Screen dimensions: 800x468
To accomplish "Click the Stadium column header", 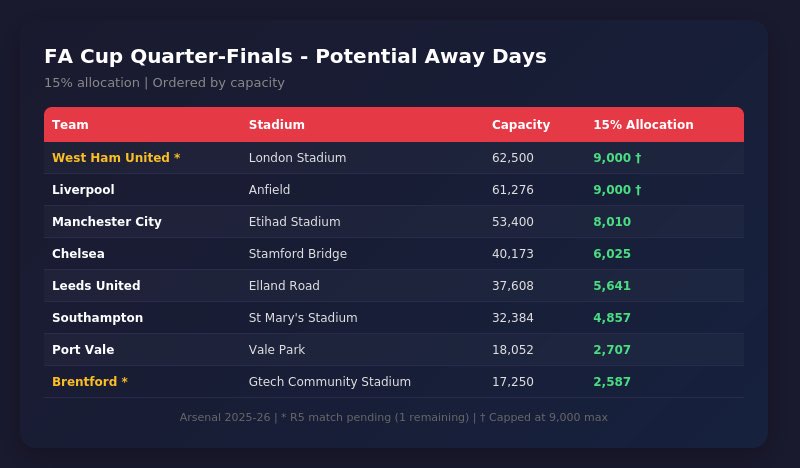I will click(x=276, y=125).
